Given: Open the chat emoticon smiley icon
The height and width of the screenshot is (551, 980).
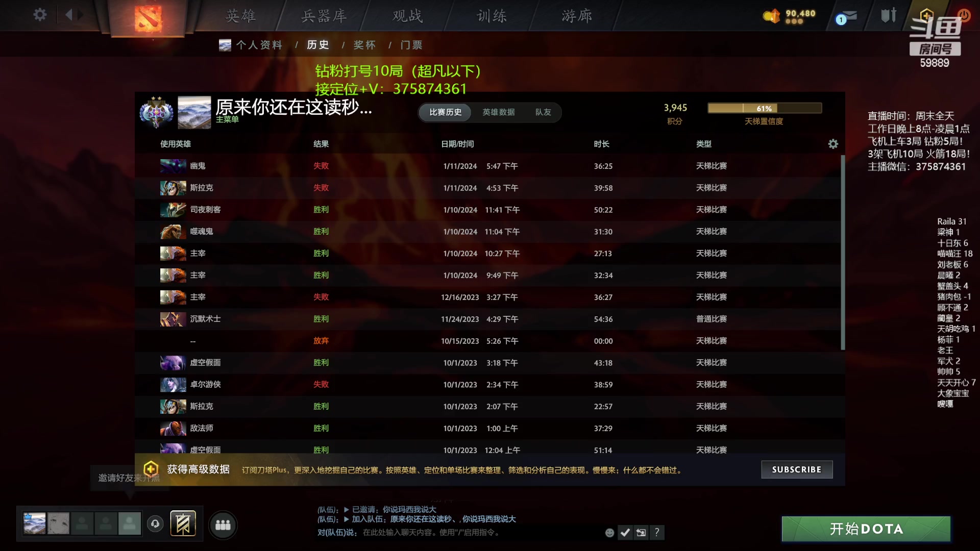Looking at the screenshot, I should 609,533.
